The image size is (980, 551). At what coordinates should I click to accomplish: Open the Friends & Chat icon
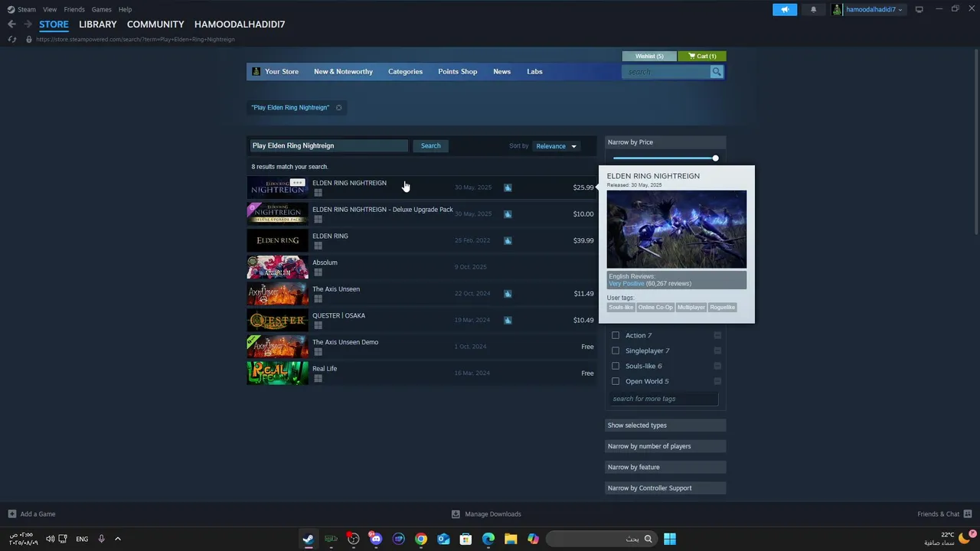pyautogui.click(x=968, y=514)
